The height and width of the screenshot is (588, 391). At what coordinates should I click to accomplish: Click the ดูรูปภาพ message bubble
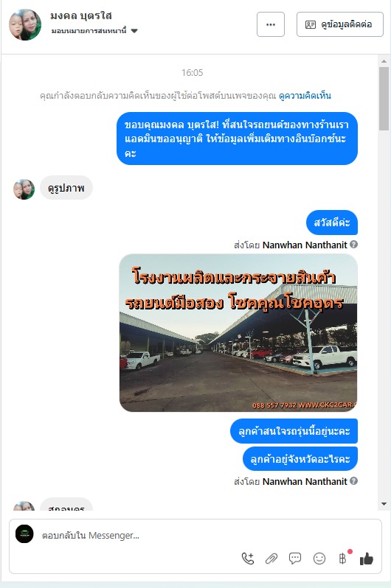(x=66, y=188)
